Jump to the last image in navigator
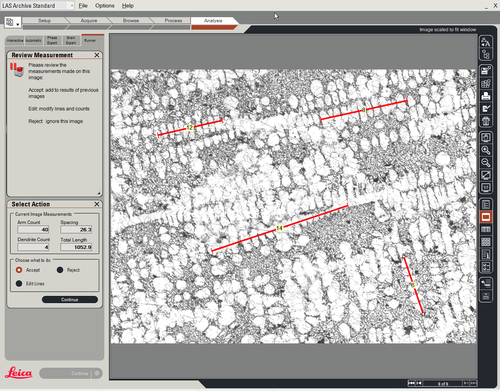Screen dimensions: 500x391 473,383
